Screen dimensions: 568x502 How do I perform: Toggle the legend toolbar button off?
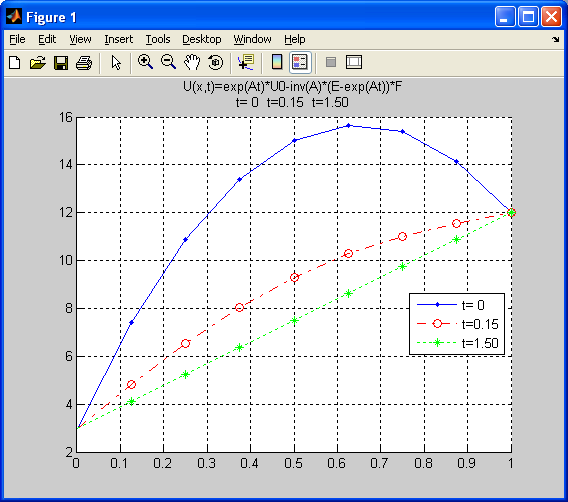point(300,62)
